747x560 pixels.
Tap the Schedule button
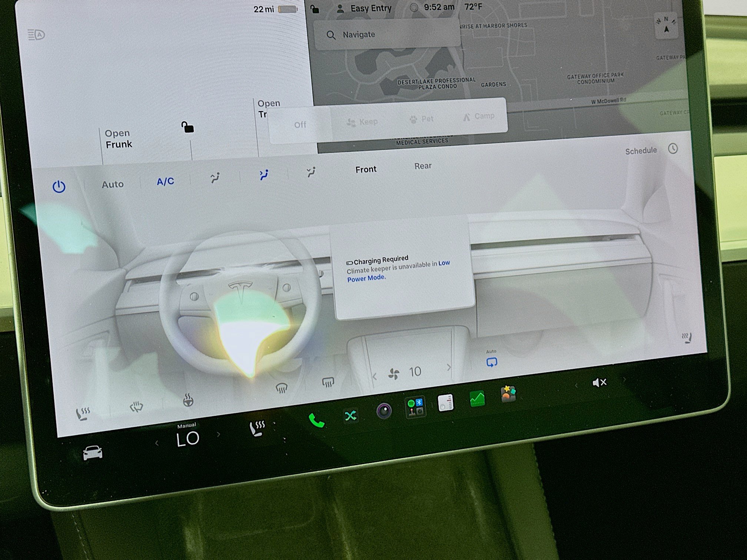pos(641,151)
